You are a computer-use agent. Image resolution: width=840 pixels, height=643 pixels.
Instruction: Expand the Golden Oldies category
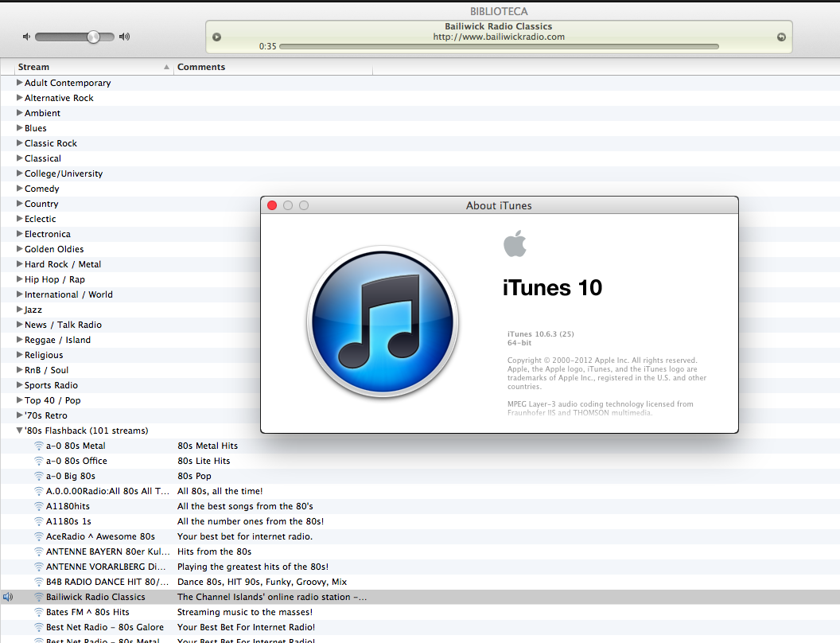pyautogui.click(x=19, y=248)
